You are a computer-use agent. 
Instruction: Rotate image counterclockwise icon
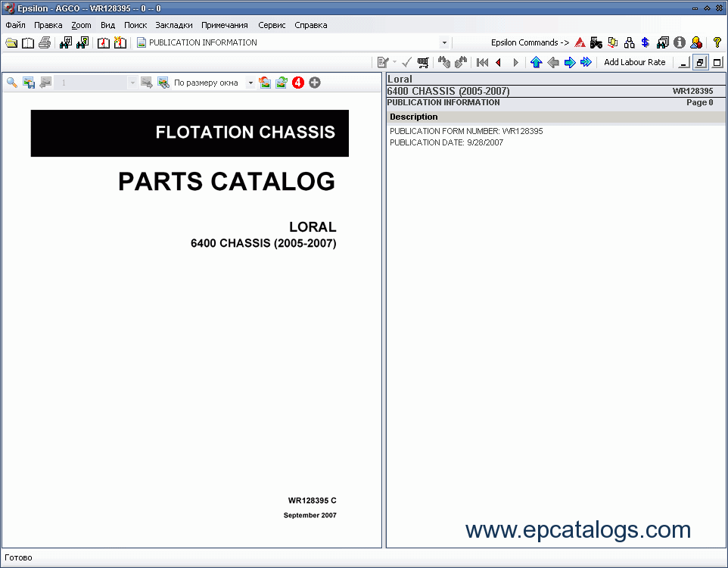pos(265,83)
